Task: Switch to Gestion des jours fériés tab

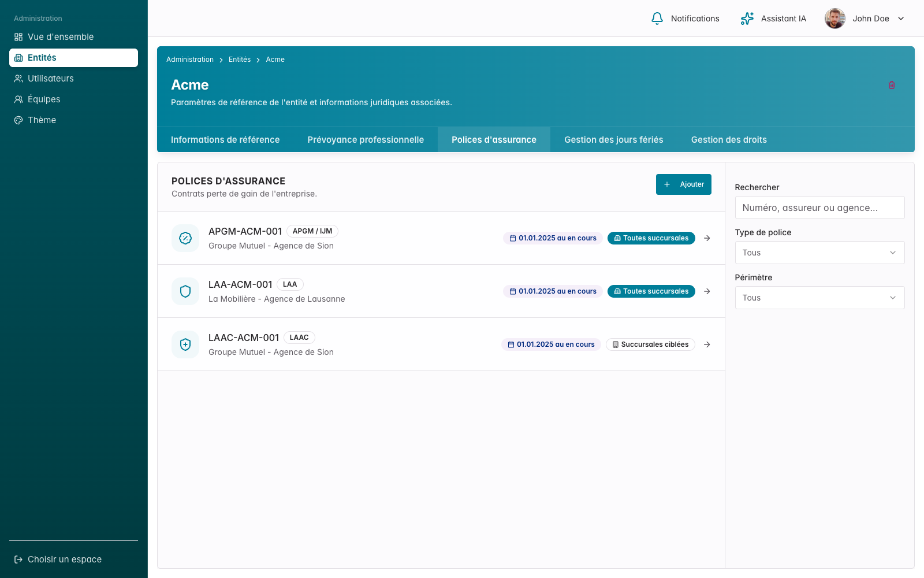Action: point(614,140)
